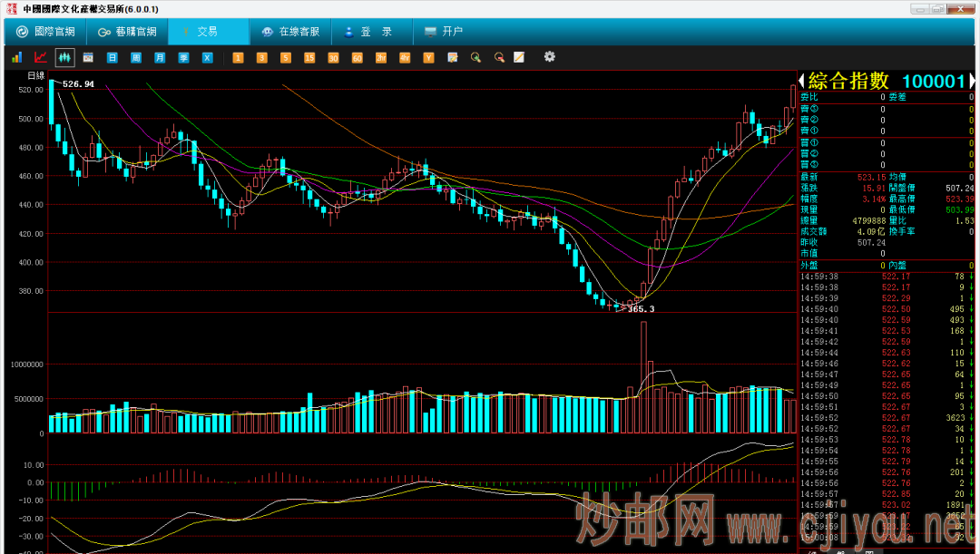This screenshot has width=980, height=554.
Task: Click the 在線客服 online support button
Action: click(290, 32)
